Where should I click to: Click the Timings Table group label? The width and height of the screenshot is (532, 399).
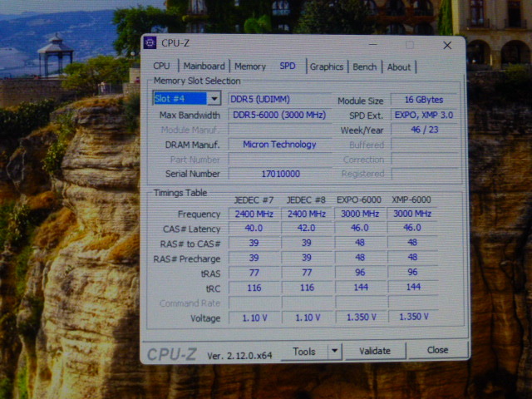(180, 193)
